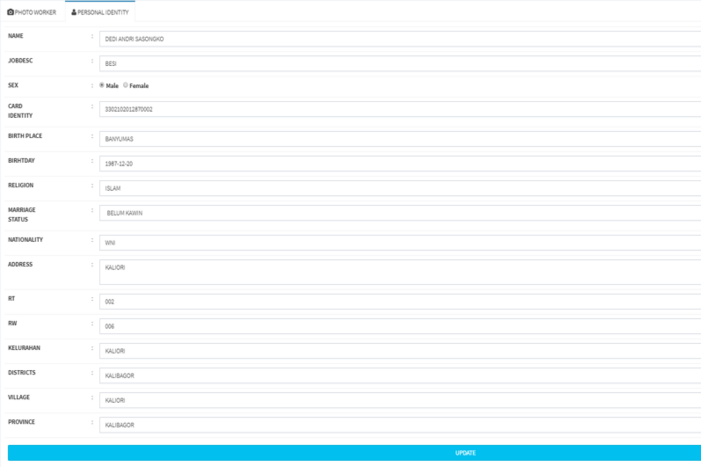Edit the RT field showing 002
Screen dimensions: 701x467
click(x=400, y=302)
